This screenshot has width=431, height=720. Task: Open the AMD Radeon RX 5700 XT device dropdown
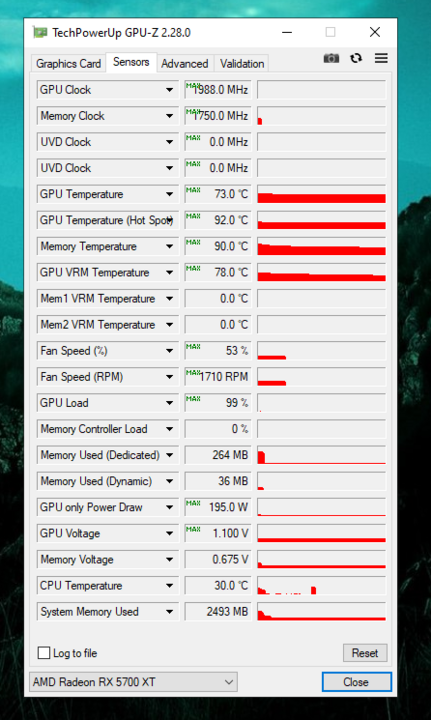point(133,682)
